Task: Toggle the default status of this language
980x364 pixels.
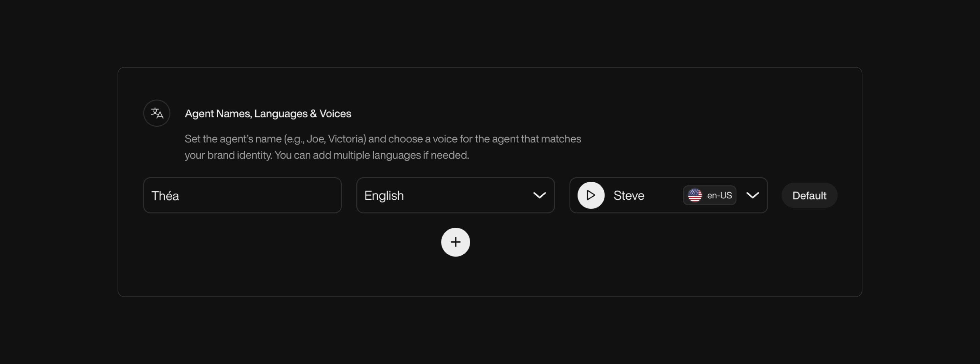Action: point(809,195)
